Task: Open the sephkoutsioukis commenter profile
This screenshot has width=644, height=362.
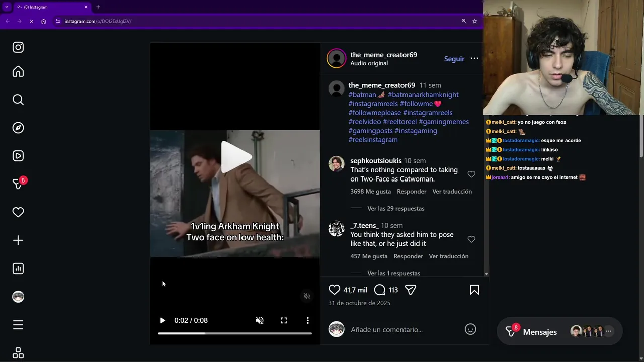Action: point(376,161)
